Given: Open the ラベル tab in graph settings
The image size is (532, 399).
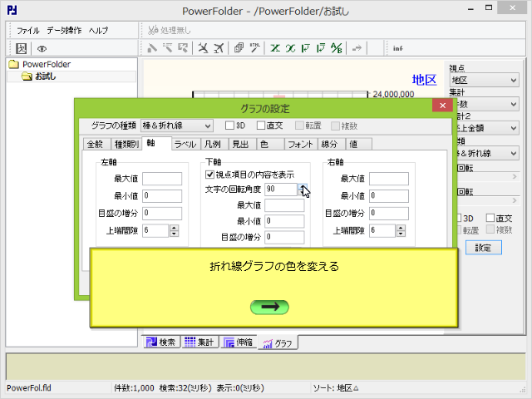Looking at the screenshot, I should pos(185,144).
